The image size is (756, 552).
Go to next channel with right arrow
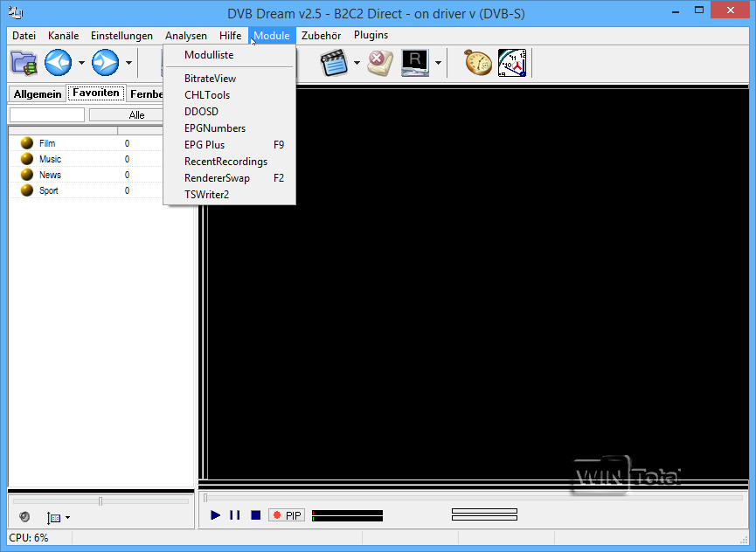[x=105, y=63]
